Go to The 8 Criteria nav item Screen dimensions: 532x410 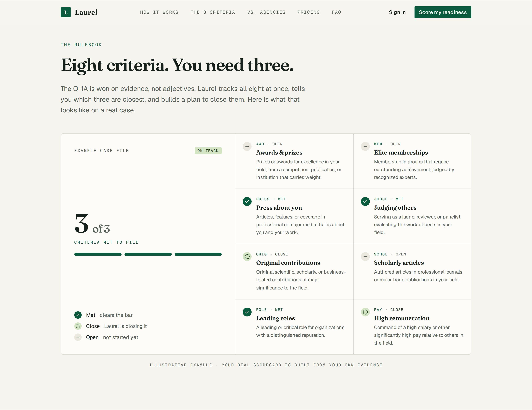213,12
